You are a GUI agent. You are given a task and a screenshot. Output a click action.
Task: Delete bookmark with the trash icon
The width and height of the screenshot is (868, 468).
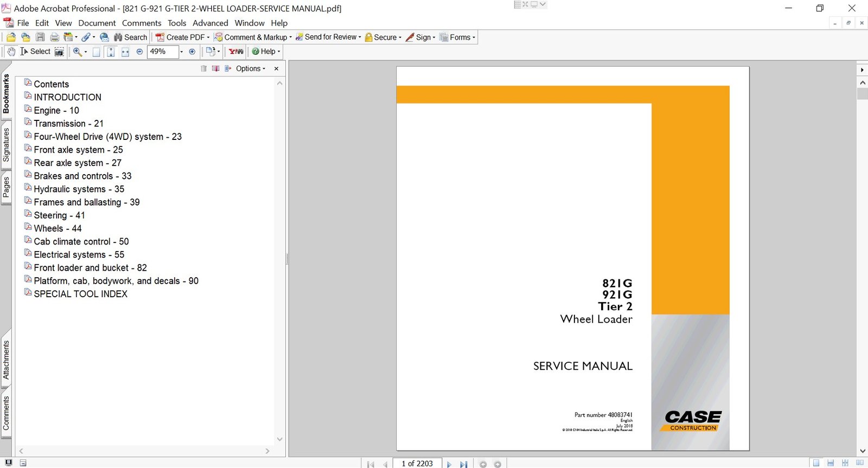203,69
